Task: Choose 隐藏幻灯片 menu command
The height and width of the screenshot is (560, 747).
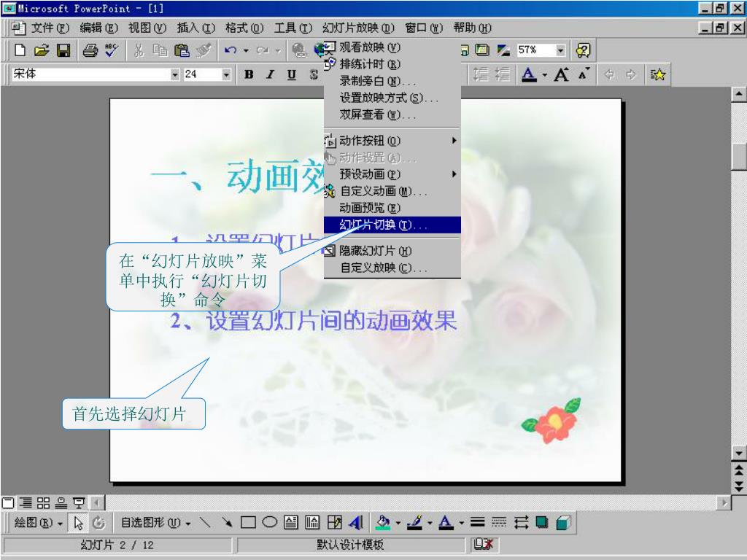Action: [392, 251]
